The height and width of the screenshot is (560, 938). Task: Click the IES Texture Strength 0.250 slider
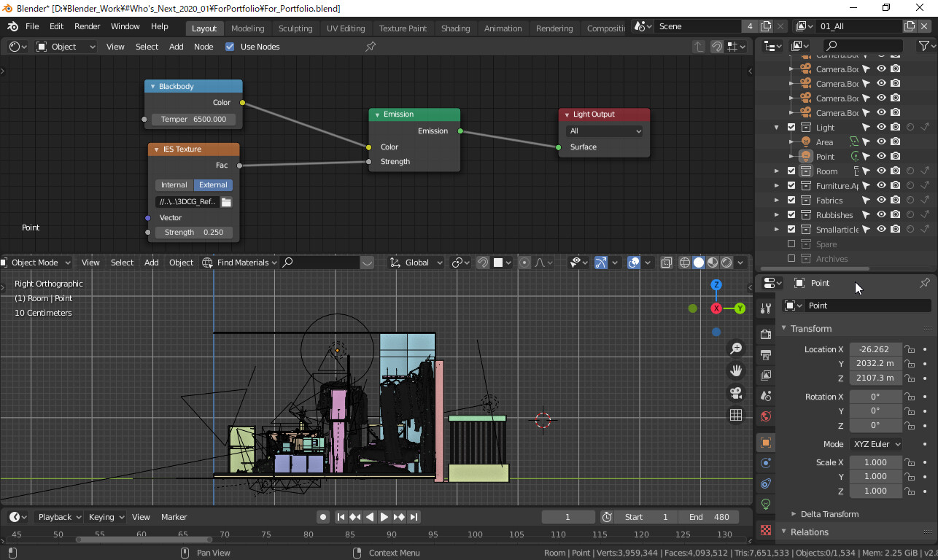coord(194,232)
